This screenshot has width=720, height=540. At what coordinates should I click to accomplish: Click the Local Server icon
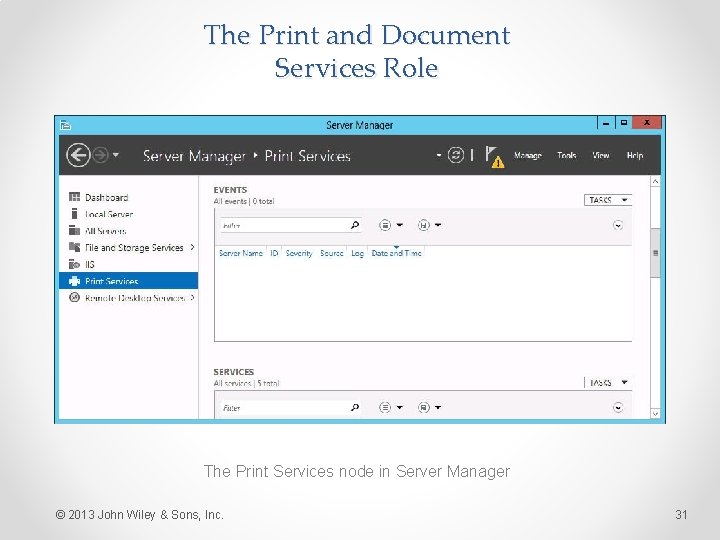point(74,214)
